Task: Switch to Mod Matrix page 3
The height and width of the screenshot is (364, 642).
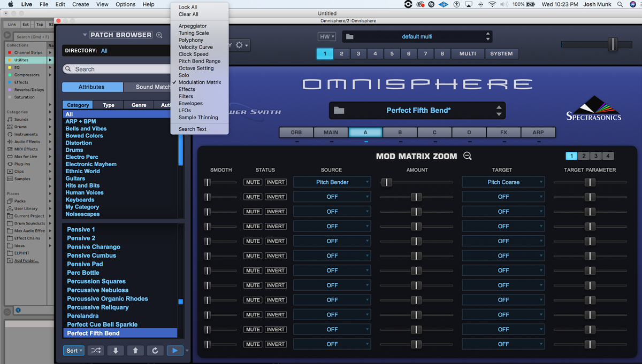Action: (595, 156)
